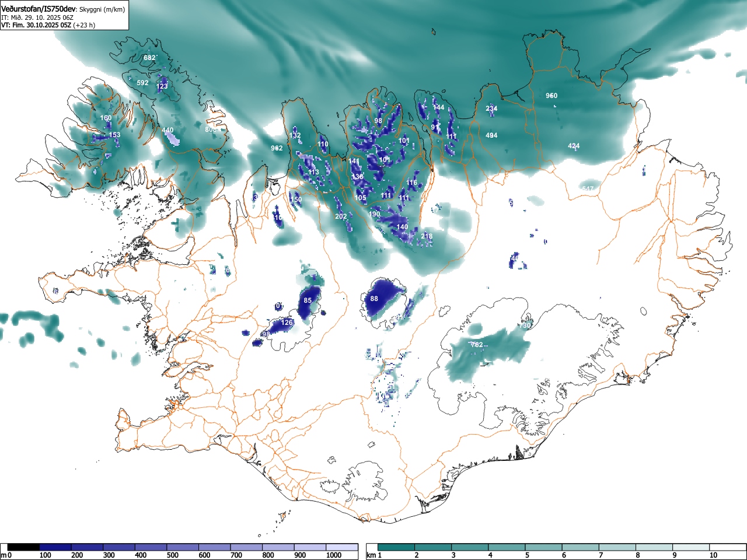Click the visibility value 113
Screen dimensions: 747x560
(313, 172)
